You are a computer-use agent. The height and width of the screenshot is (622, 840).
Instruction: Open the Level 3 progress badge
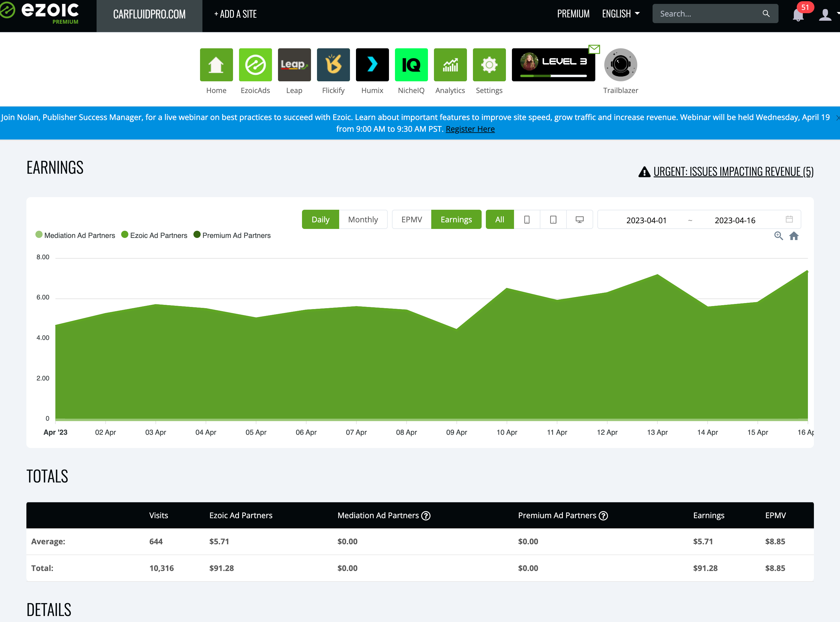(x=553, y=65)
